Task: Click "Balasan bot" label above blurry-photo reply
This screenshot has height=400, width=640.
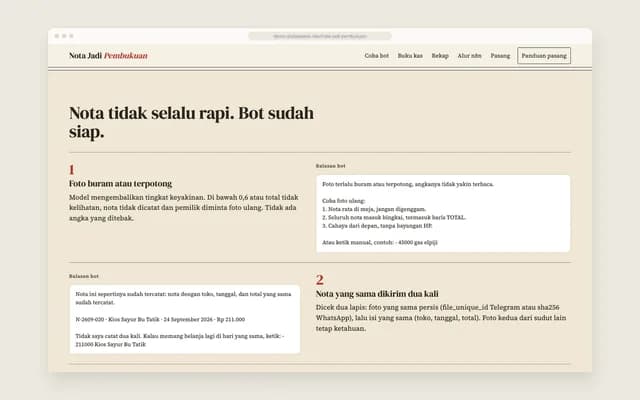Action: click(331, 166)
